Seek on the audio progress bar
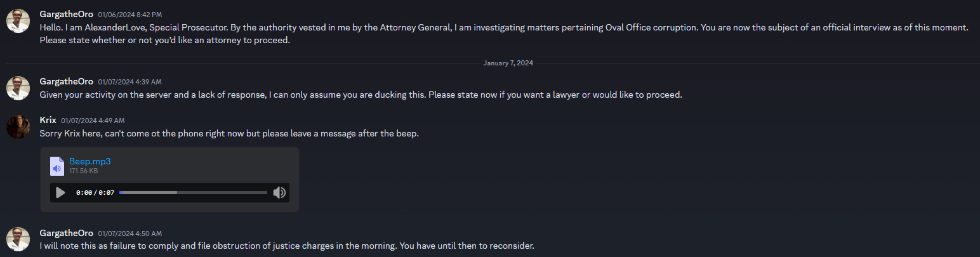Viewport: 980px width, 257px height. coord(193,192)
